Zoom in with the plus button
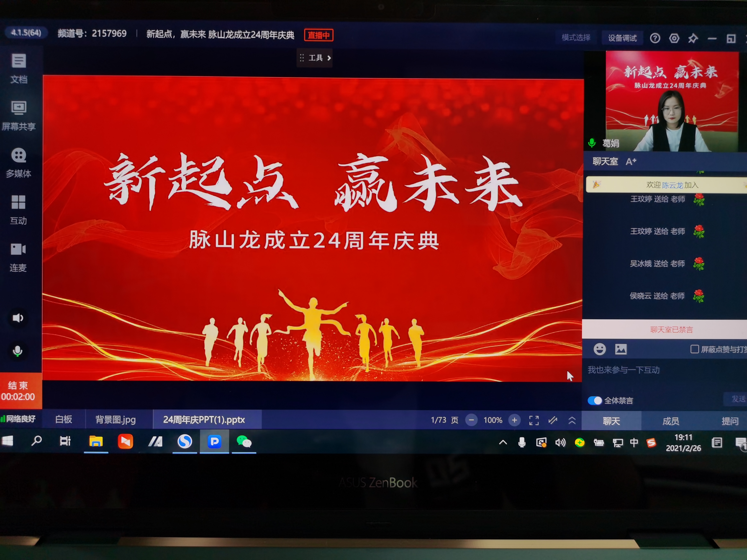The width and height of the screenshot is (747, 560). pyautogui.click(x=514, y=420)
